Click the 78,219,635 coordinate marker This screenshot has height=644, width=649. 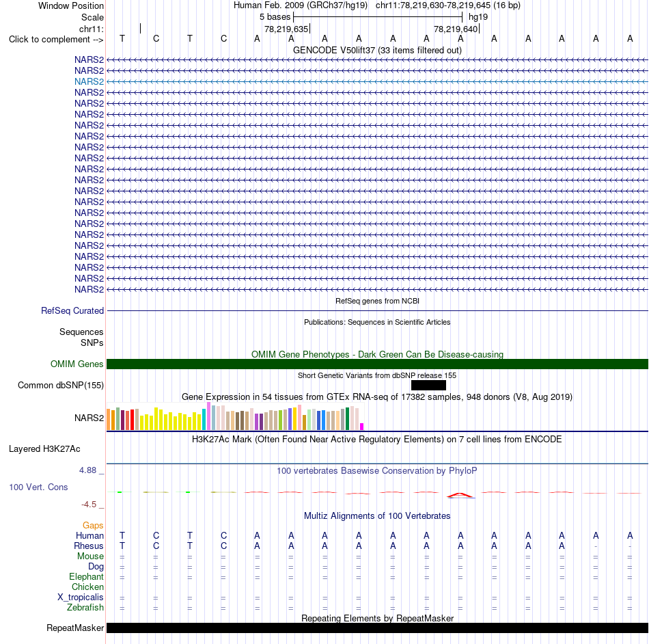[x=286, y=29]
